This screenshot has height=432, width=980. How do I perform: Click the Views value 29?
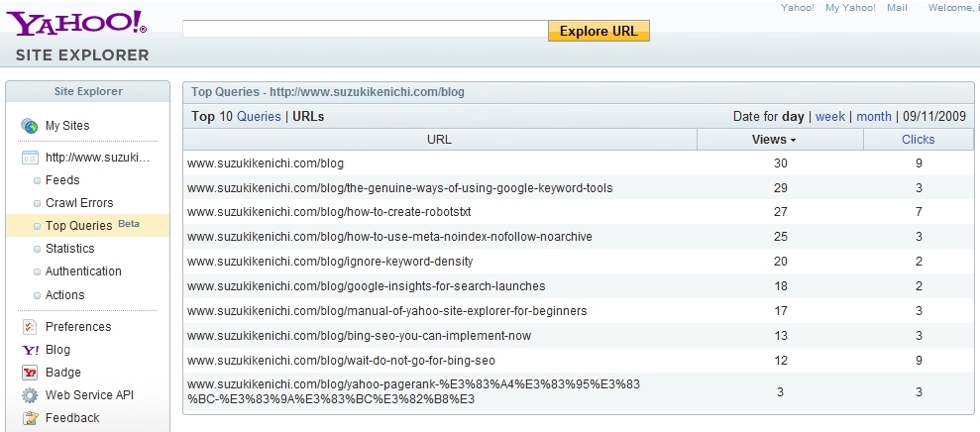(x=780, y=187)
